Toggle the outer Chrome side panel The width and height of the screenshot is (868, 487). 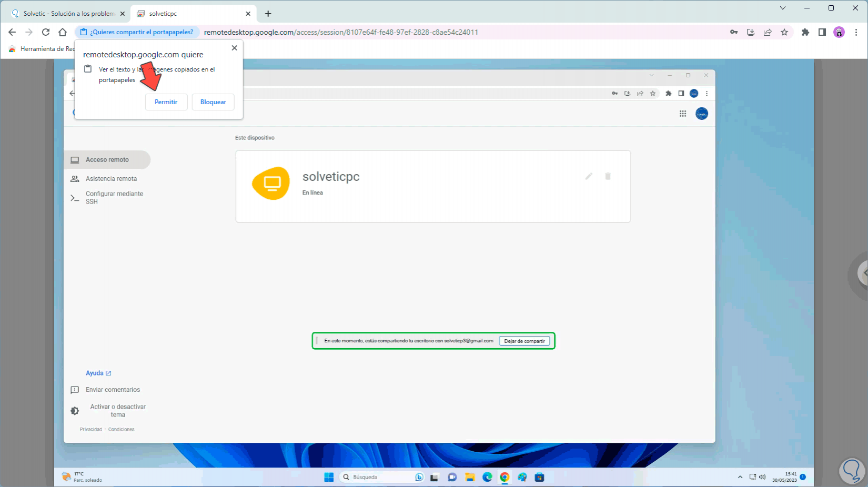click(x=822, y=32)
